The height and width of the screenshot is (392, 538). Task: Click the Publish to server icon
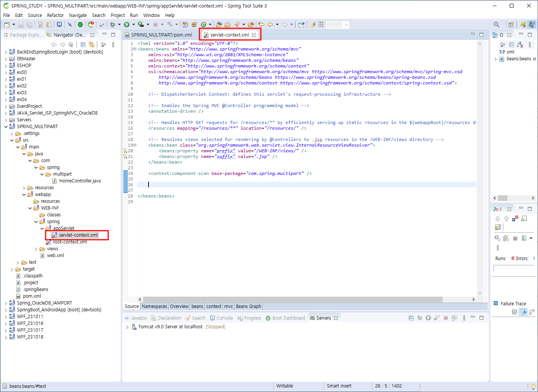[454, 318]
